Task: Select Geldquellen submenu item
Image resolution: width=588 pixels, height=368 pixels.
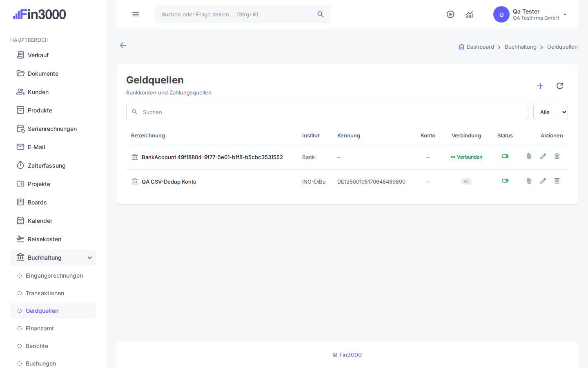Action: [x=53, y=311]
